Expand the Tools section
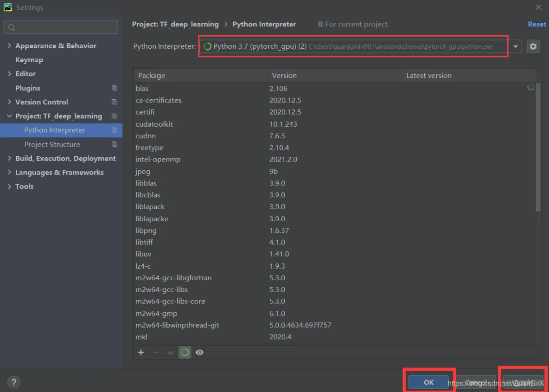 (x=9, y=186)
